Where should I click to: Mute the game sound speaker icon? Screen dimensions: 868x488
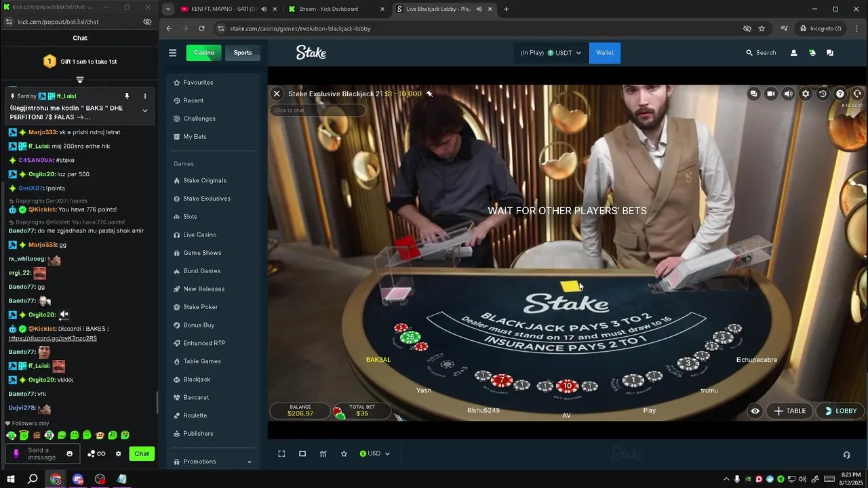coord(788,94)
